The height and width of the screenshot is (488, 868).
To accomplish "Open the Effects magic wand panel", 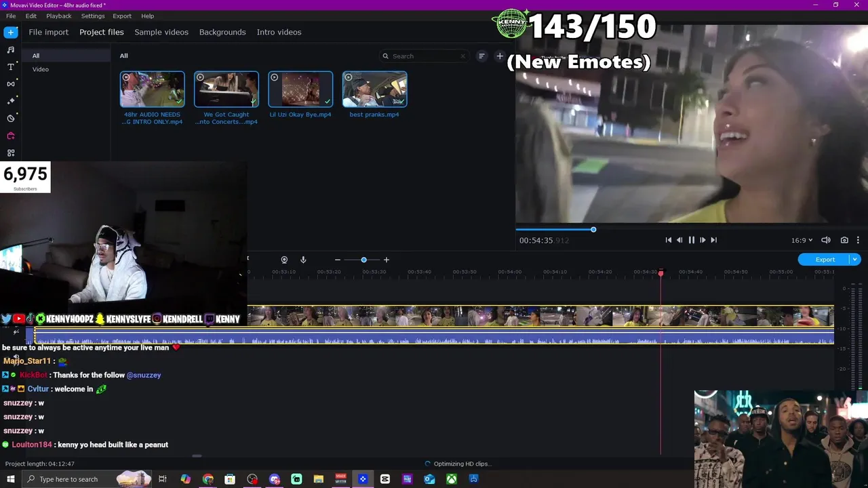I will pyautogui.click(x=11, y=100).
